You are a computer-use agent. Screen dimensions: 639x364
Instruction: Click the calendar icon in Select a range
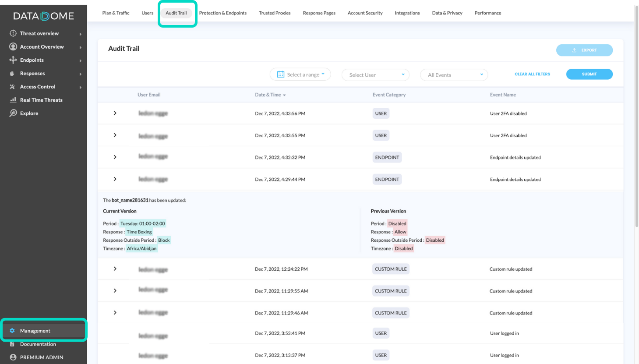280,74
